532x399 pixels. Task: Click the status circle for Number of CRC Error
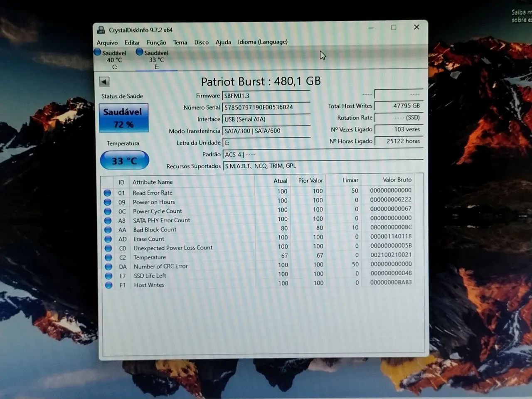tap(108, 266)
